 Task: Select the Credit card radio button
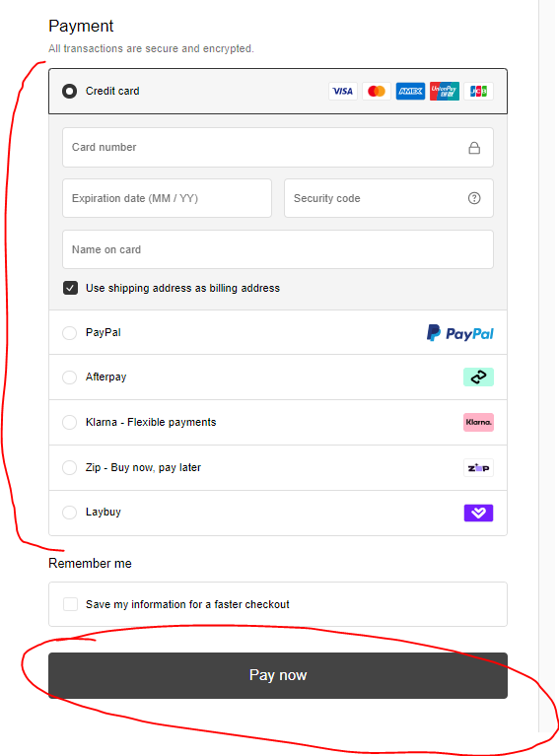[69, 91]
